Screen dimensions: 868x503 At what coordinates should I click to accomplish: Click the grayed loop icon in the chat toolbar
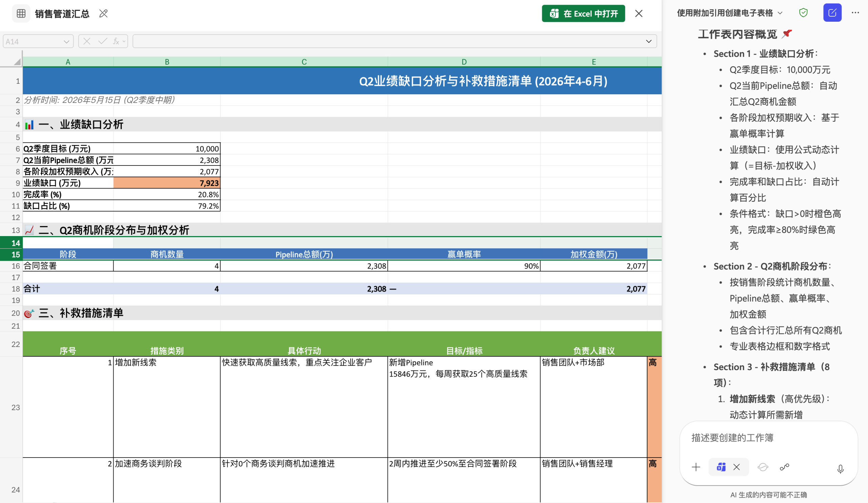click(763, 467)
